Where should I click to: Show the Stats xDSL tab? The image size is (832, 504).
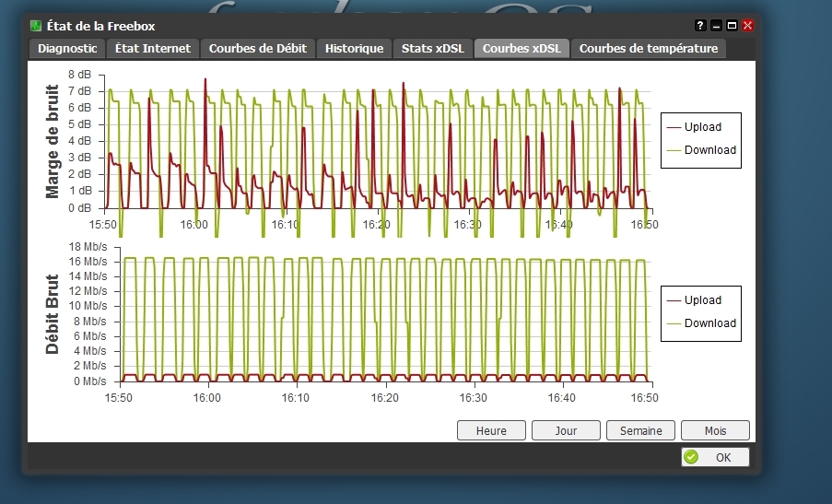click(433, 48)
